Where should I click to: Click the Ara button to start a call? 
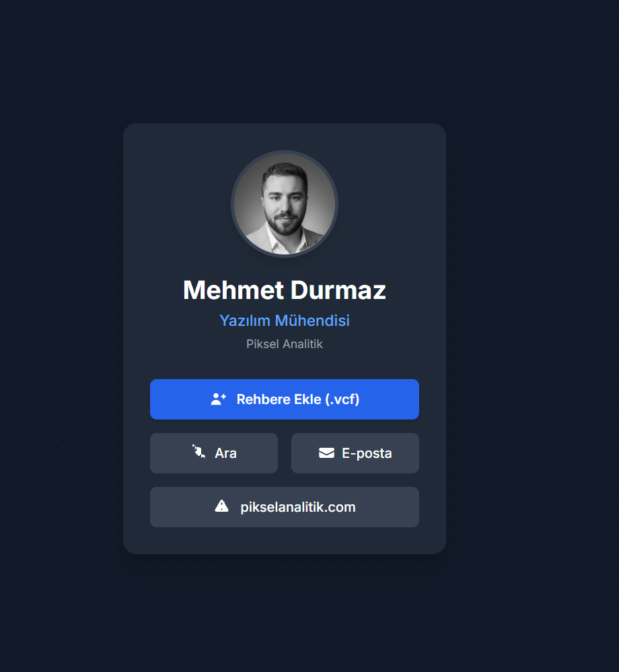click(x=213, y=452)
